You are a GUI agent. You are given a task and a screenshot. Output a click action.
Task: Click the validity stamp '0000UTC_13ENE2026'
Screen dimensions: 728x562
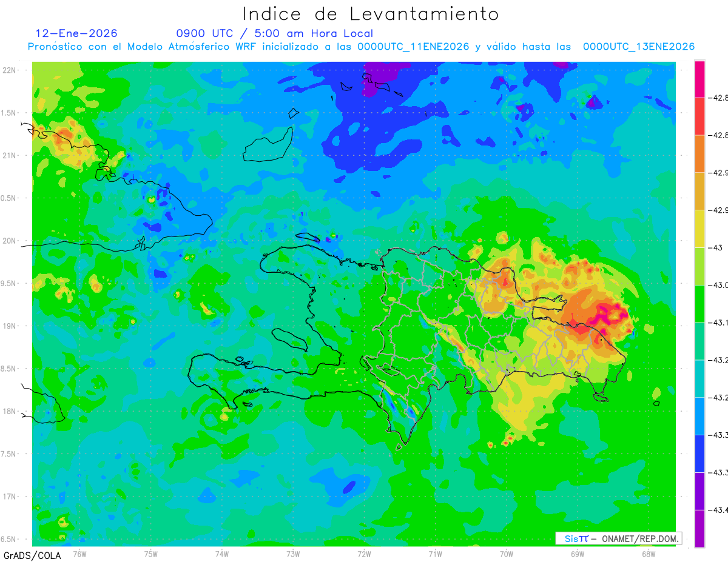point(638,47)
